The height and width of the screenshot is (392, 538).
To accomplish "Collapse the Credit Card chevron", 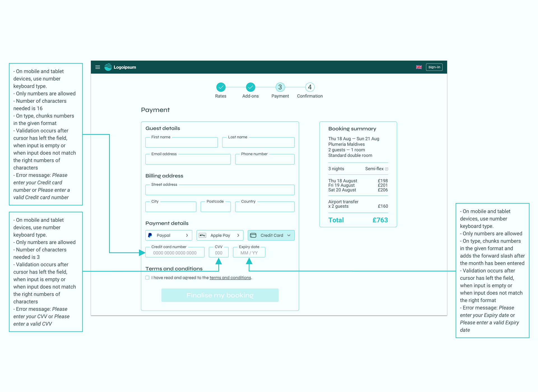I will point(289,235).
